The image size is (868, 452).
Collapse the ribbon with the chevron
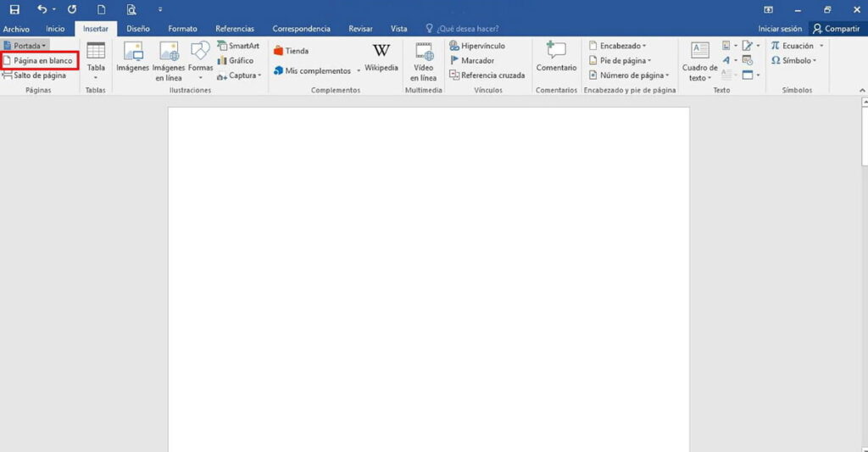tap(862, 90)
